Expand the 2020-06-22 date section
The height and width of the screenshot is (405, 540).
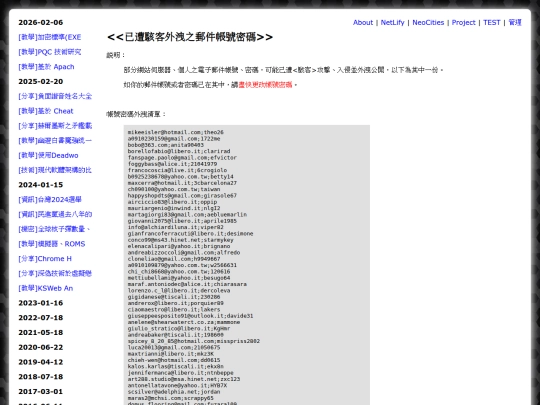tap(41, 347)
